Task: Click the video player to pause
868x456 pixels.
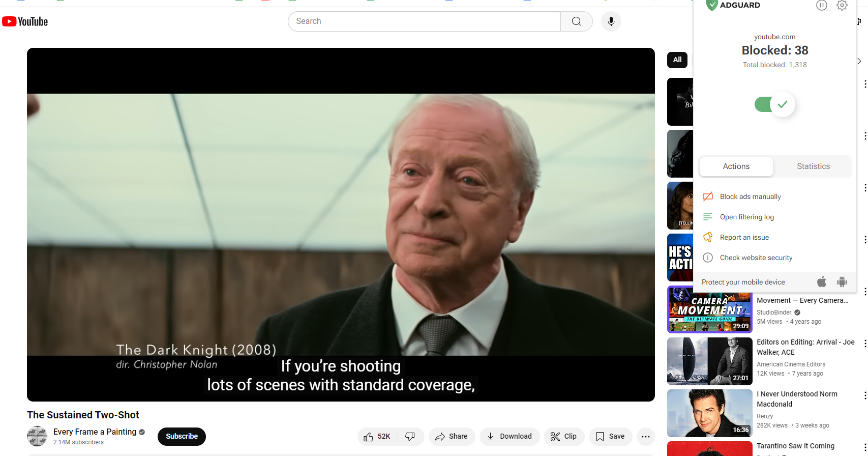Action: click(x=341, y=224)
